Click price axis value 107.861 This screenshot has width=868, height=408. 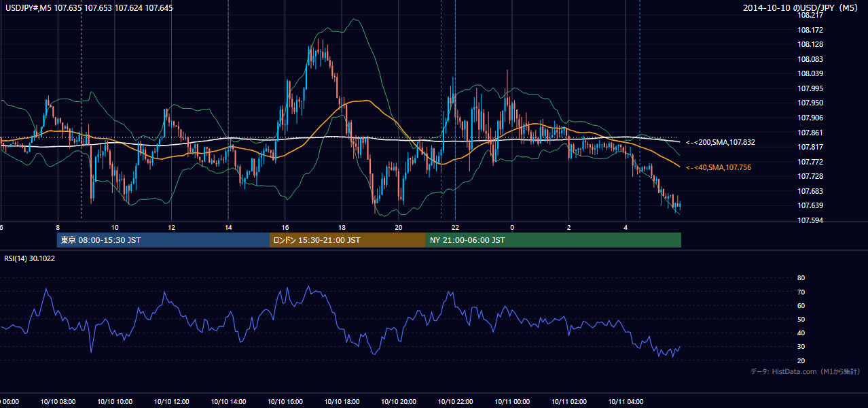(x=810, y=133)
